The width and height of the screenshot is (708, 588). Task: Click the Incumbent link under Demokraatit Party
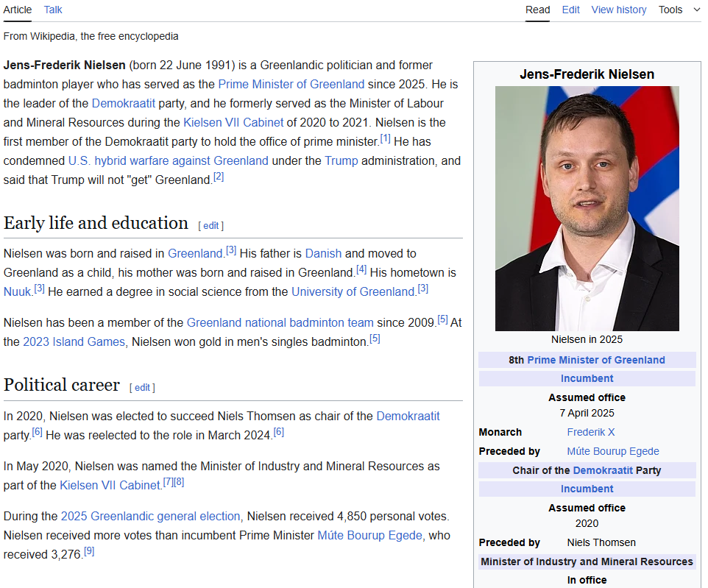point(587,489)
